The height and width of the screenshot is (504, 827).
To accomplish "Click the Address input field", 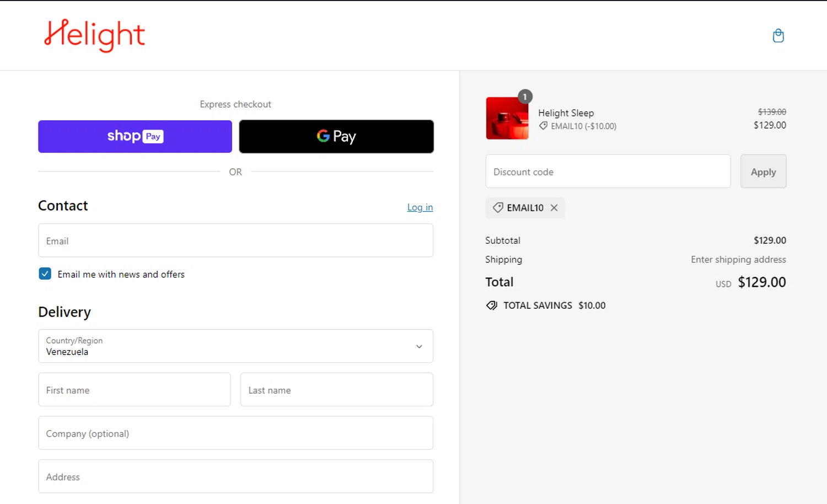I will [235, 476].
